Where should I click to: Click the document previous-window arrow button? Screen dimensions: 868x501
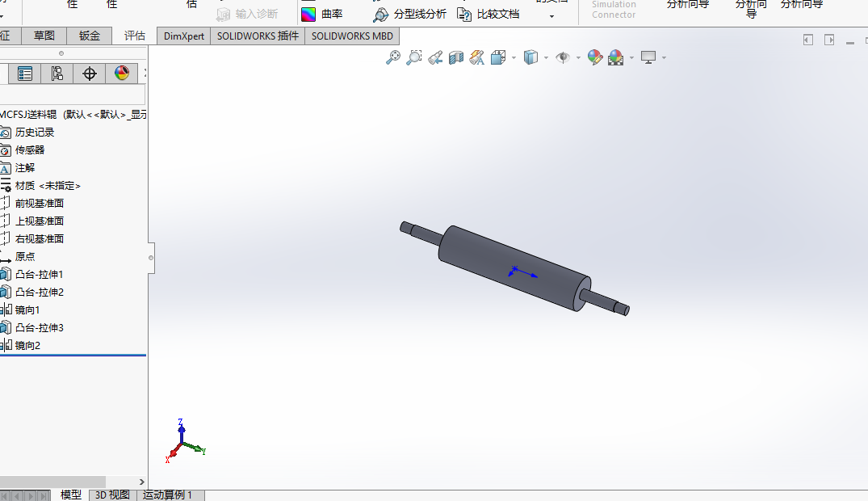point(808,40)
